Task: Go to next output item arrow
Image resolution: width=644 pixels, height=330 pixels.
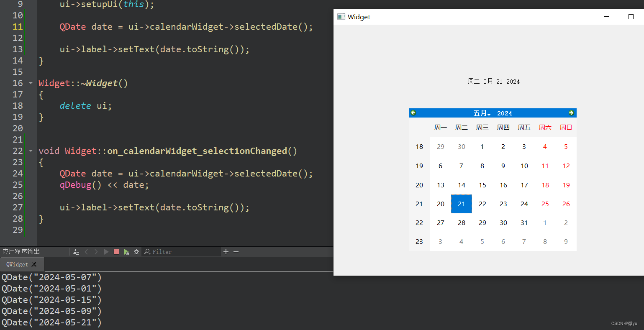Action: [96, 252]
